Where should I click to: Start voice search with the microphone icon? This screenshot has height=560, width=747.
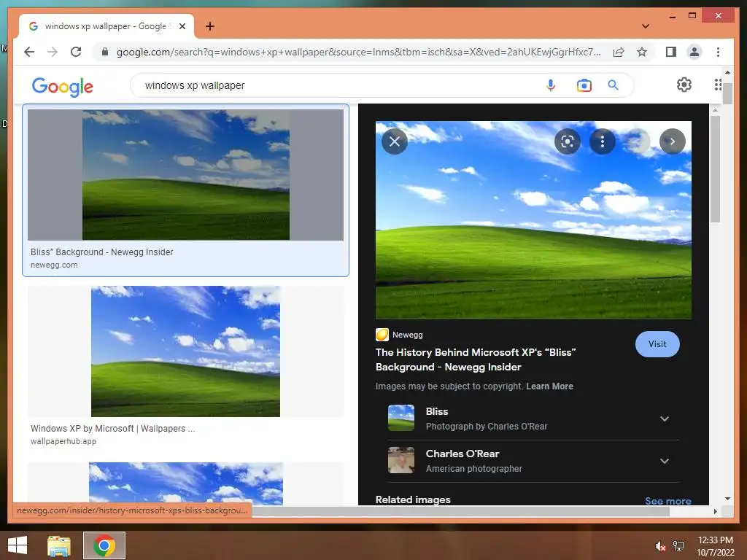(x=550, y=85)
